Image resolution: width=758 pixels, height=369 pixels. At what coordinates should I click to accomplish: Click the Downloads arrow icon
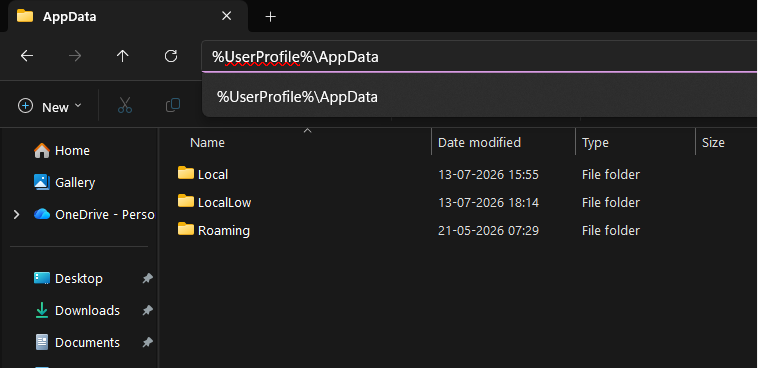coord(42,310)
